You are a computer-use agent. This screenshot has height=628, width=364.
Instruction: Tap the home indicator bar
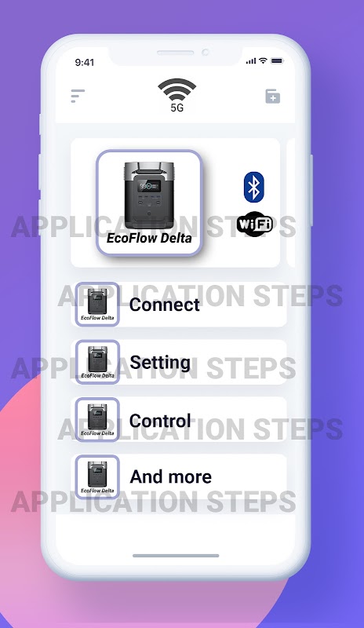tap(176, 556)
